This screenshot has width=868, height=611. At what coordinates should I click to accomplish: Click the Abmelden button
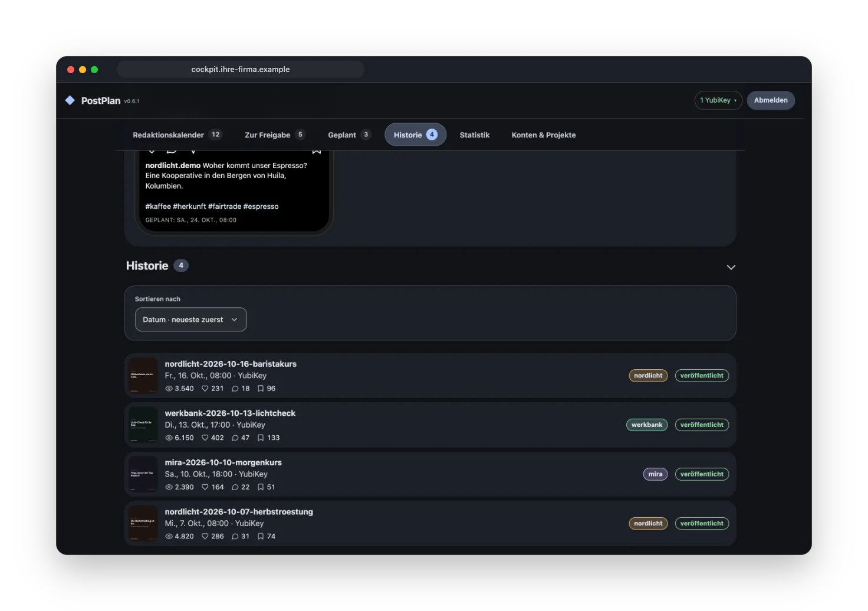[771, 100]
